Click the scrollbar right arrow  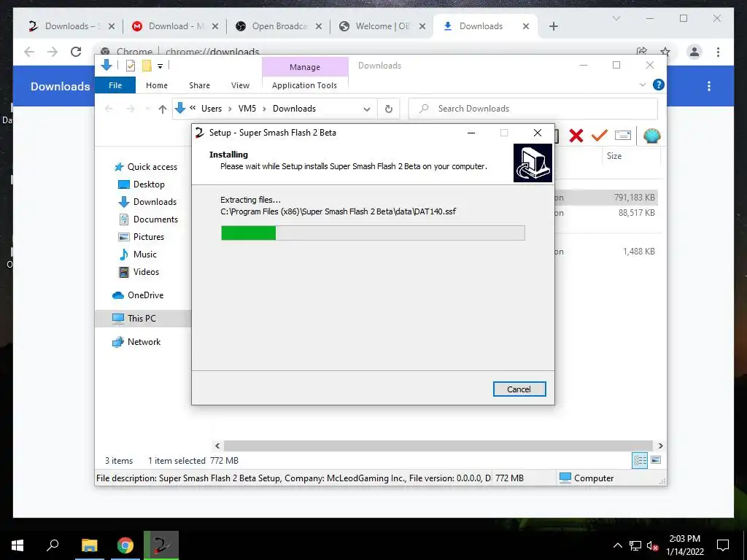(x=660, y=446)
